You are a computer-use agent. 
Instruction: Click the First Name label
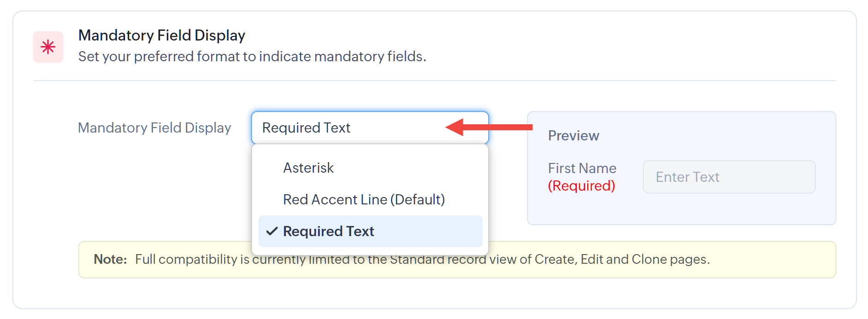point(582,168)
